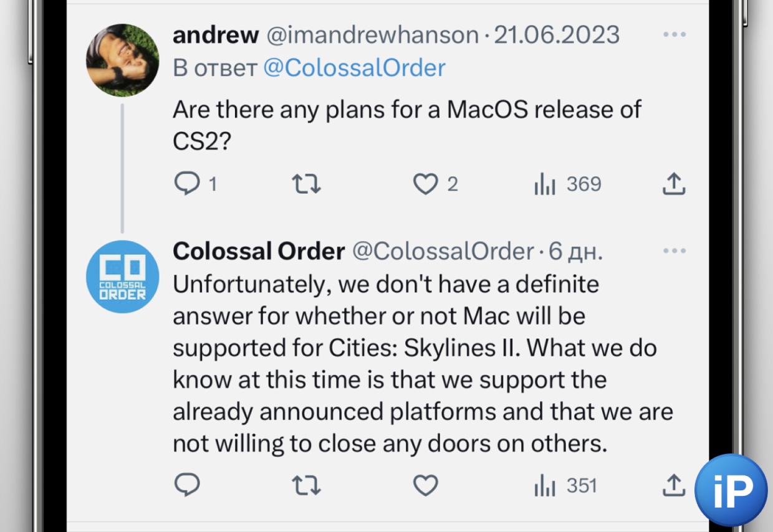Reply to Colossal Order's tweet
The width and height of the screenshot is (773, 532).
(187, 485)
